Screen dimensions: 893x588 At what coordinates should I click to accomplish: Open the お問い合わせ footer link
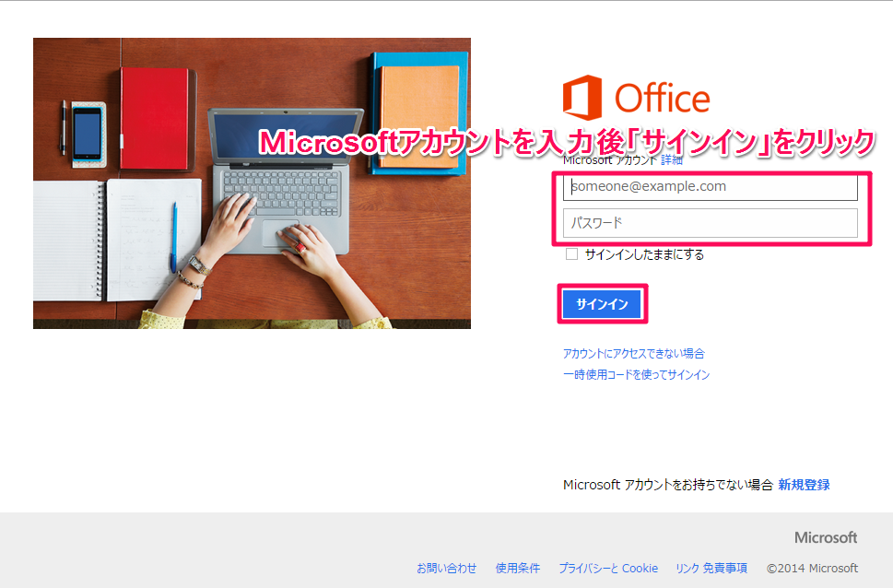click(x=446, y=568)
